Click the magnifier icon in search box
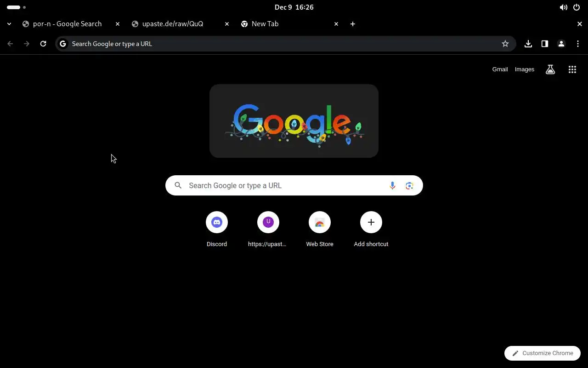Viewport: 588px width, 368px height. coord(178,185)
